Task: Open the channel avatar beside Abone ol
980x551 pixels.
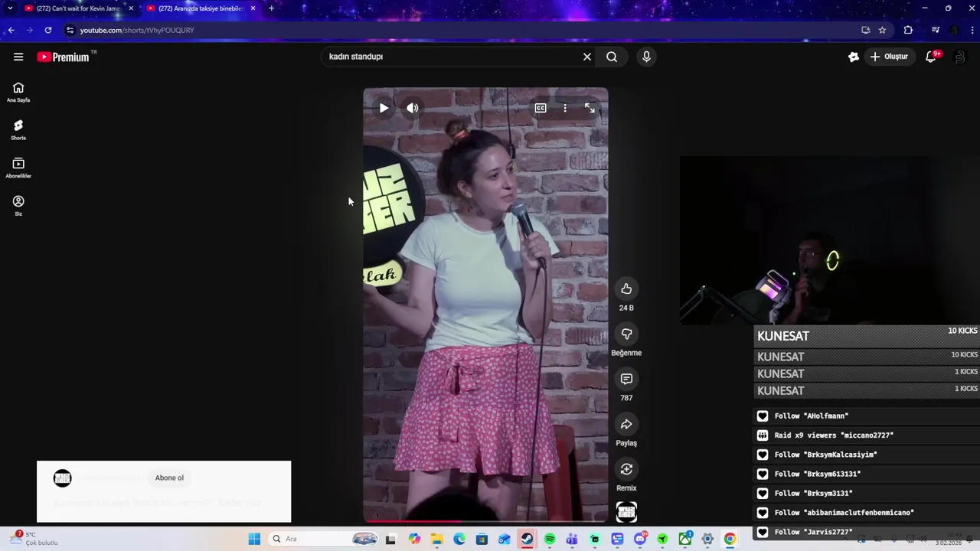Action: coord(63,478)
